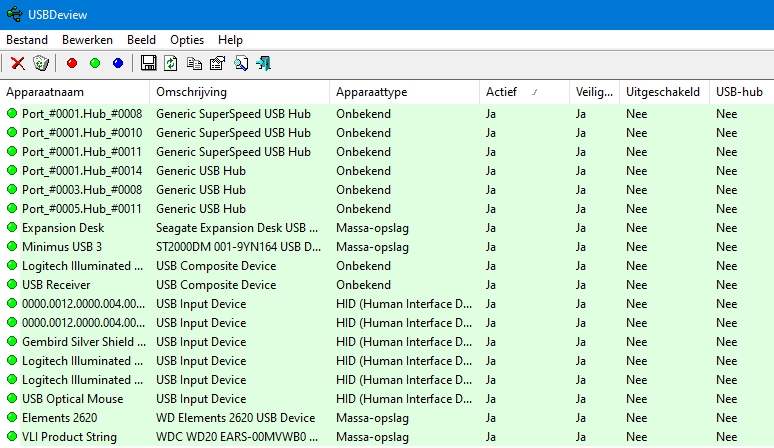Viewport: 774px width, 448px height.
Task: Click the green circle enable icon
Action: [x=95, y=64]
